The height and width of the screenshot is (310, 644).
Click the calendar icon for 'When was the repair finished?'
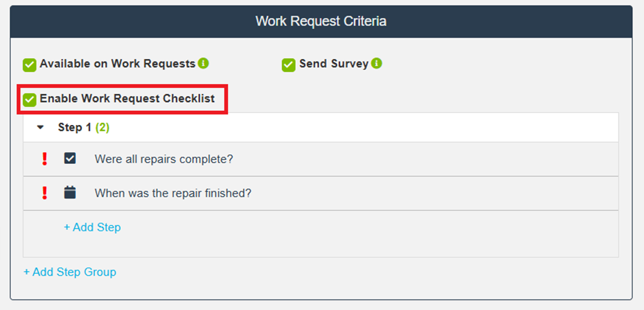click(x=70, y=193)
